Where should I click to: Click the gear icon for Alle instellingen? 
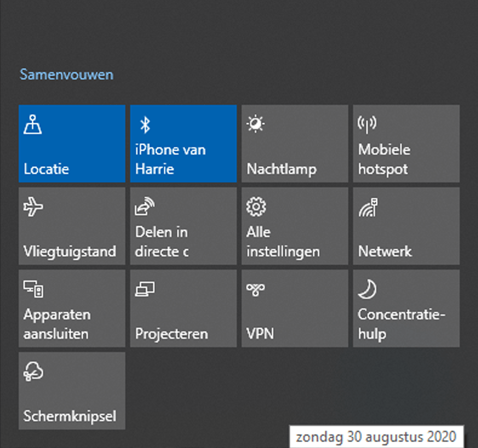pyautogui.click(x=256, y=207)
